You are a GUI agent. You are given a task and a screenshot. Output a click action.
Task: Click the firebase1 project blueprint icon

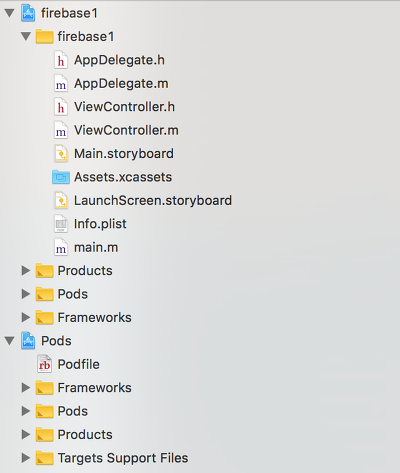point(28,13)
